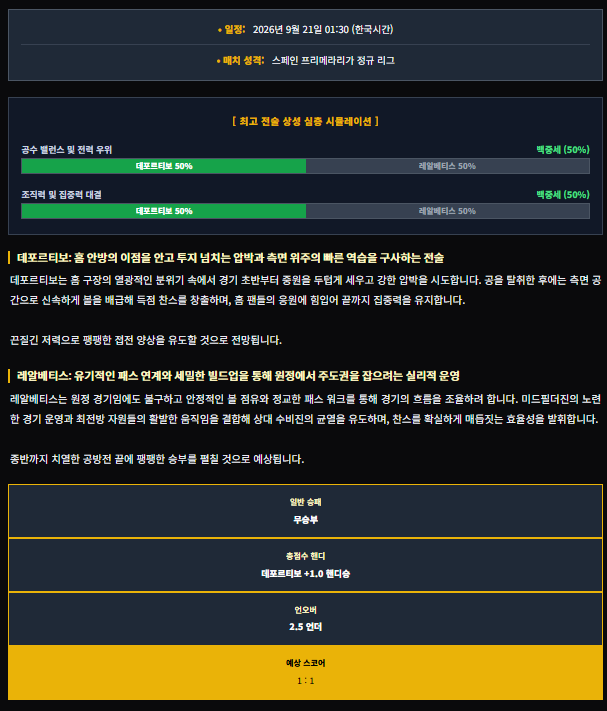Click the 공수 밸런스 및 전력 우위 label
607x711 pixels.
tap(67, 150)
